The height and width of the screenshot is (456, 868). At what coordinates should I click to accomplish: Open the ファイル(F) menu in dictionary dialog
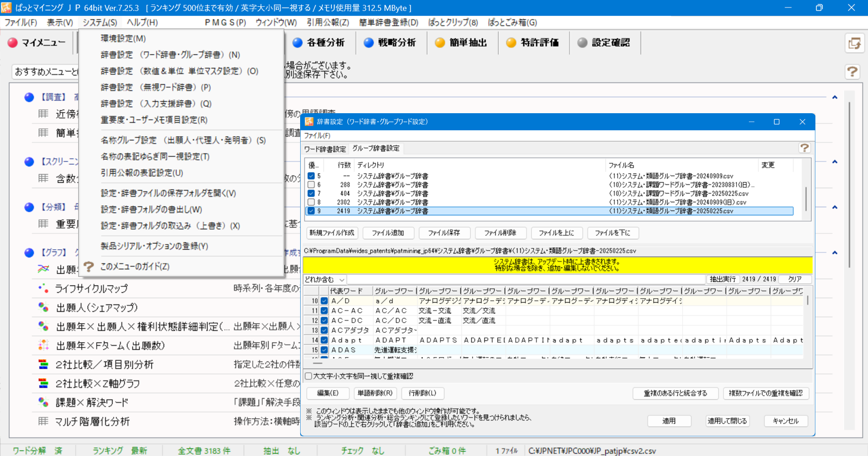[317, 136]
